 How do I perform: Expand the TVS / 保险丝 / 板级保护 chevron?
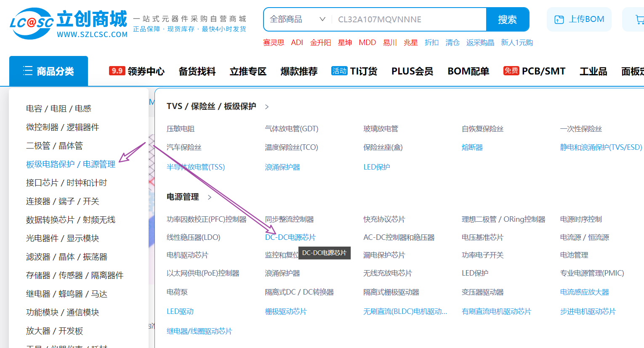point(267,107)
